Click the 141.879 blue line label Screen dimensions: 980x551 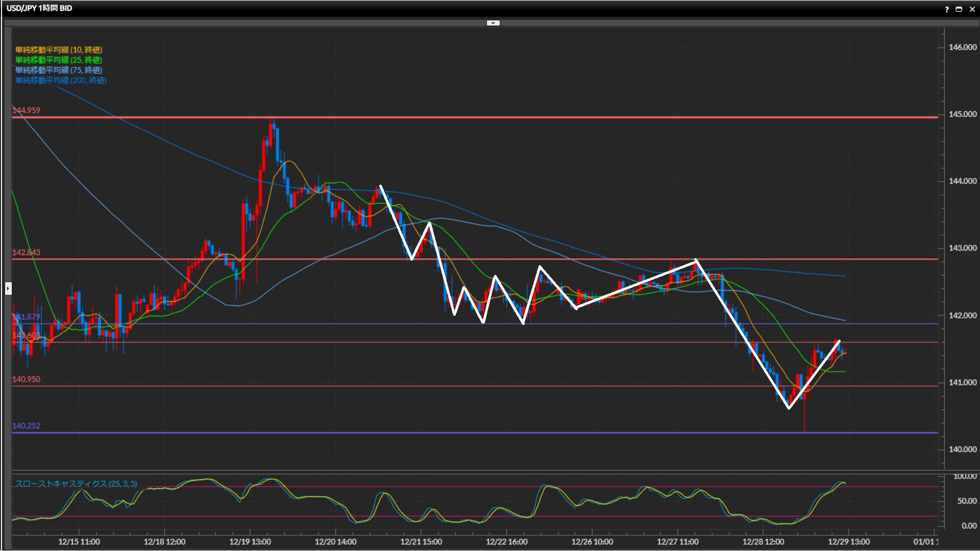pos(27,317)
